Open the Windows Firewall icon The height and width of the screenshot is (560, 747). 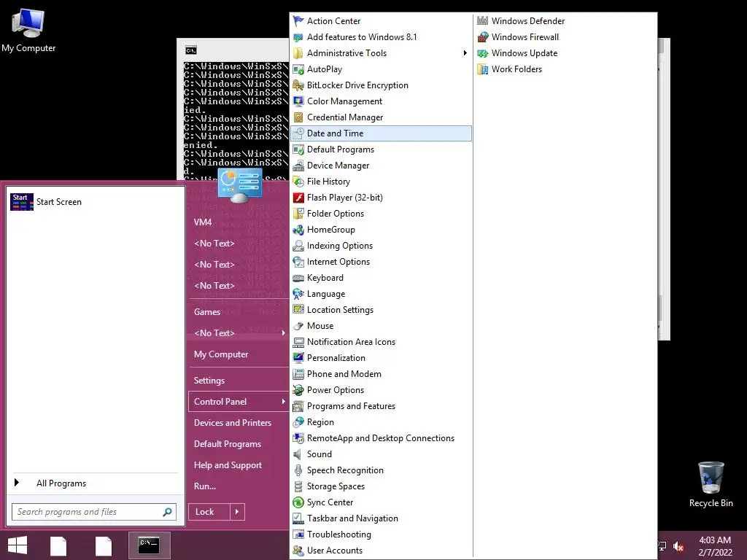tap(483, 36)
